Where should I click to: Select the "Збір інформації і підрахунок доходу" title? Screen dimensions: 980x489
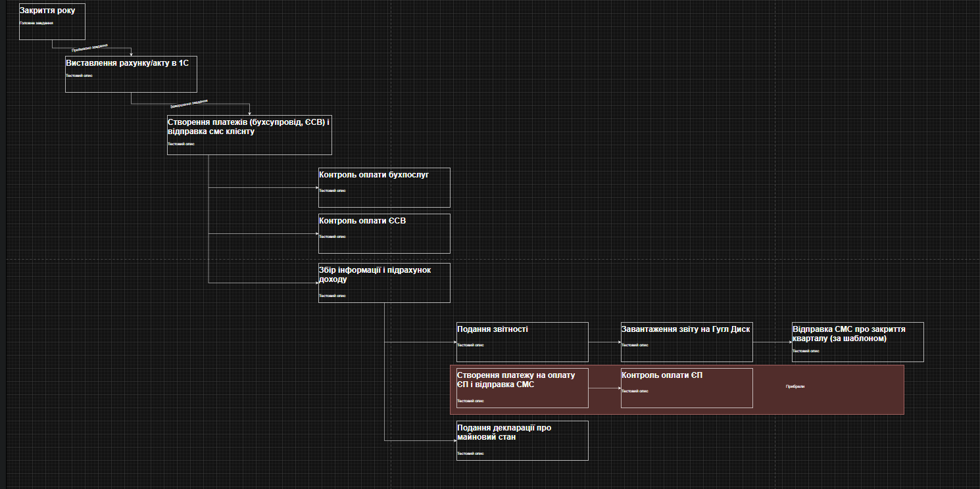(x=375, y=274)
